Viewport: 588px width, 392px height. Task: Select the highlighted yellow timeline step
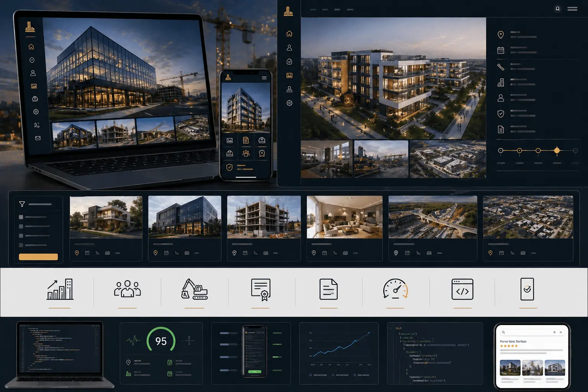pos(557,150)
